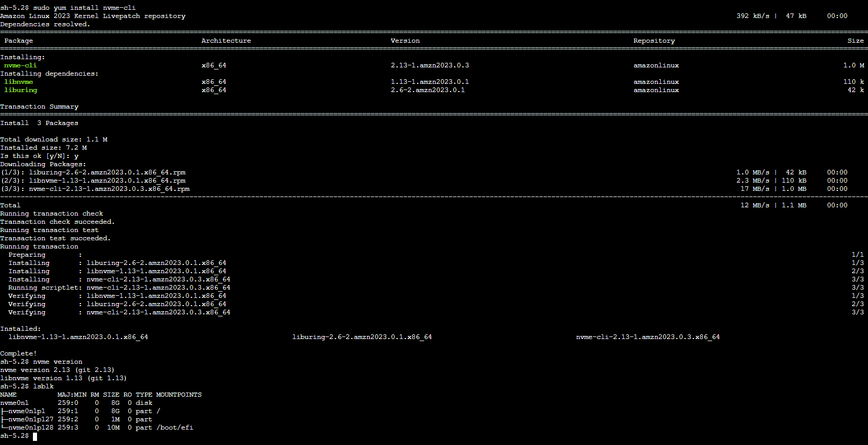Click download line 'libnvme-1.13-1.amzn2023.0.1.x86_64.rpm'
The height and width of the screenshot is (445, 868).
click(x=107, y=181)
